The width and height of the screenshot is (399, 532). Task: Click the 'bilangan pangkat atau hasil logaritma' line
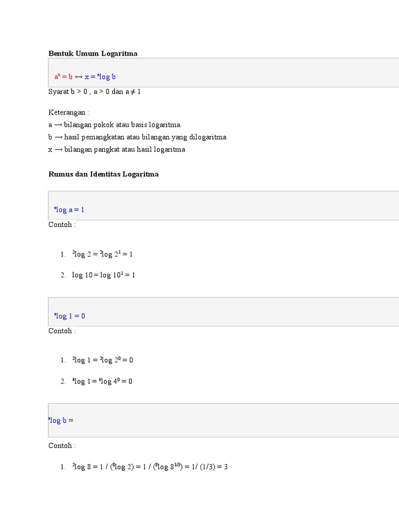[x=117, y=150]
